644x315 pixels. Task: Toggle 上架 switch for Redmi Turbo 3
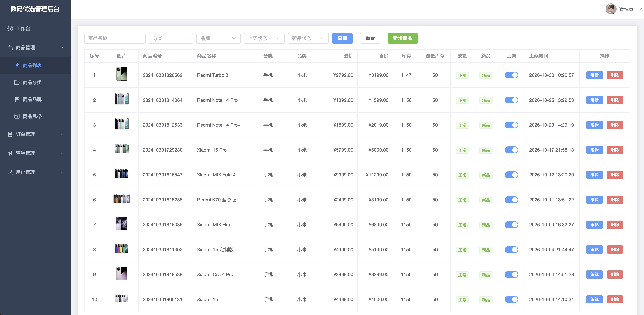pos(511,75)
